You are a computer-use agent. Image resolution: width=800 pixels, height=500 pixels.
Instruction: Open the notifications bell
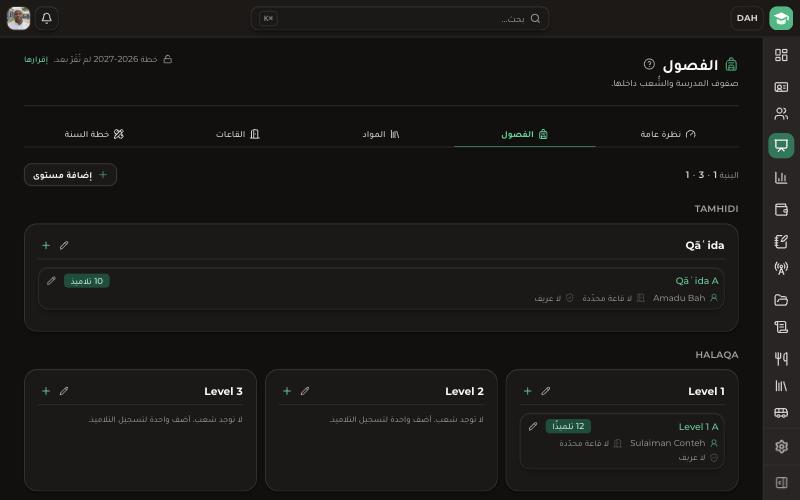point(46,18)
